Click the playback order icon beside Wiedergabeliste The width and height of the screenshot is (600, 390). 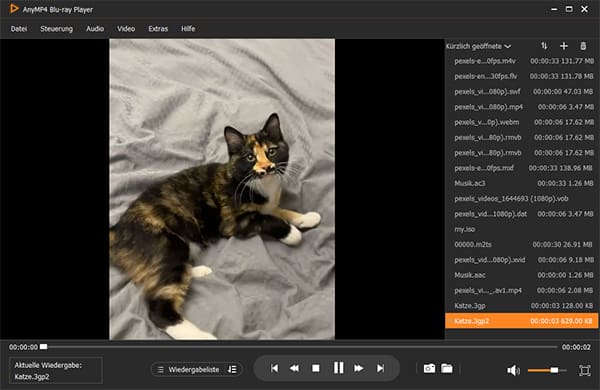232,369
